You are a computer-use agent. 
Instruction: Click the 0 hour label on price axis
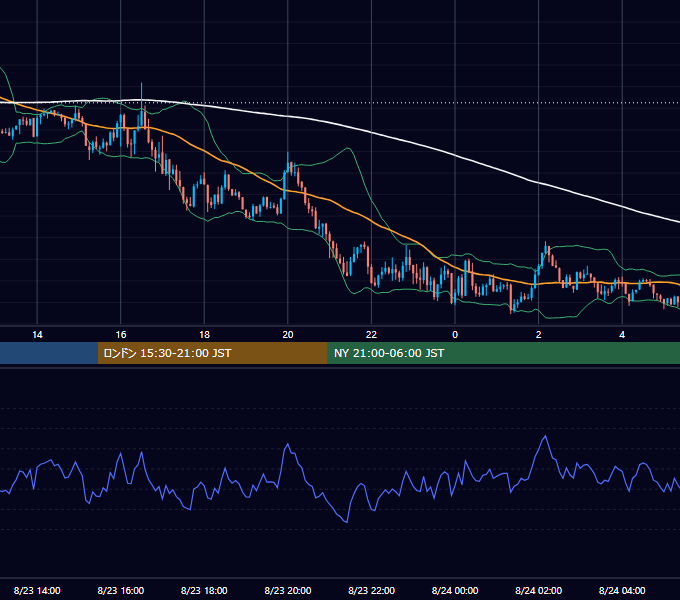click(x=455, y=335)
